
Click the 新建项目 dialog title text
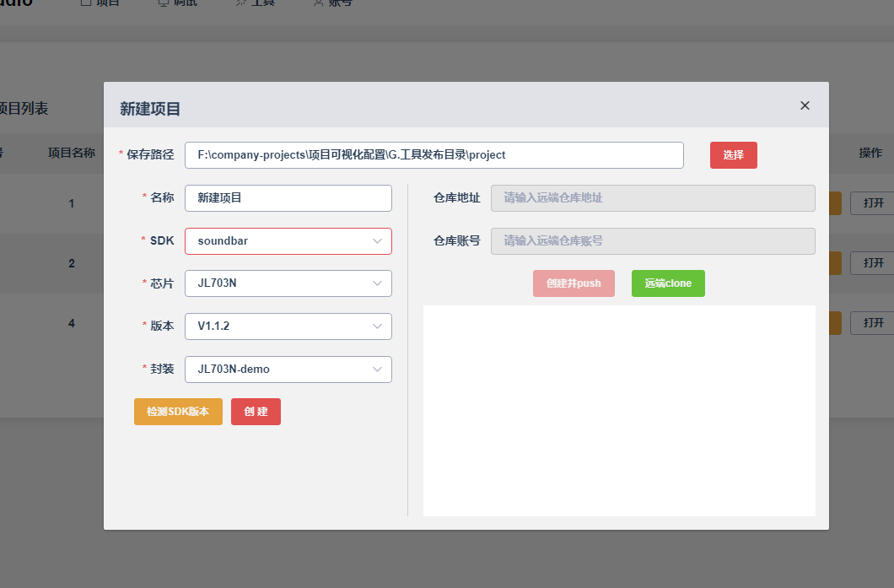click(x=150, y=108)
